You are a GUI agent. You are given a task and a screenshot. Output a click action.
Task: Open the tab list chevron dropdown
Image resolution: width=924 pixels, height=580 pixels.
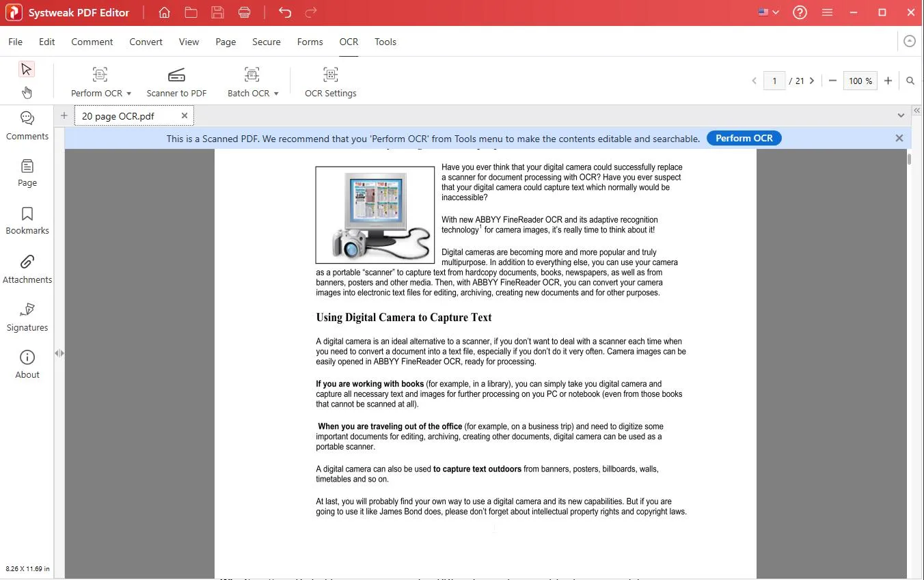[901, 115]
